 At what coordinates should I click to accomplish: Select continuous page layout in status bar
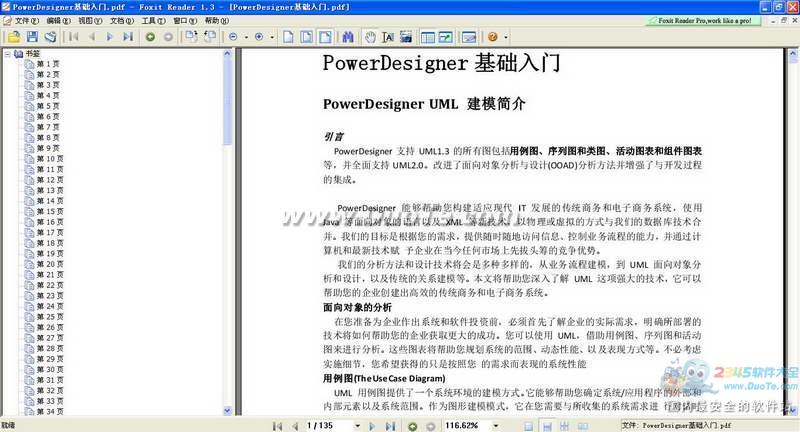[x=547, y=426]
